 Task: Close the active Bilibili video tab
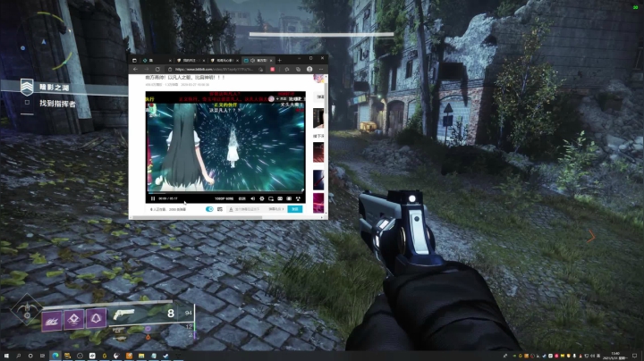(x=271, y=60)
